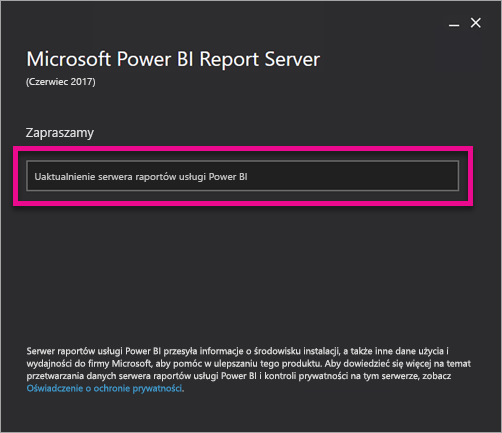Click the Microsoft Power BI Report Server title

pos(173,59)
